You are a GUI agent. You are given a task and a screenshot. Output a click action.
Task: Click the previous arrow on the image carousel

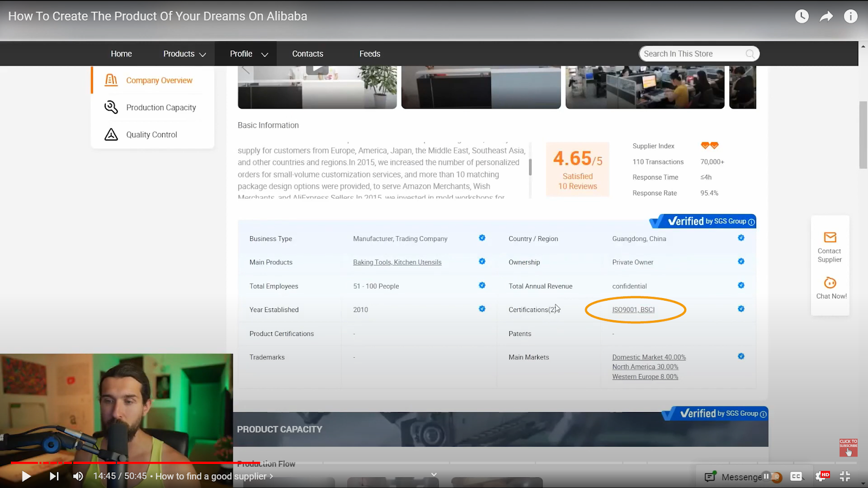point(246,69)
